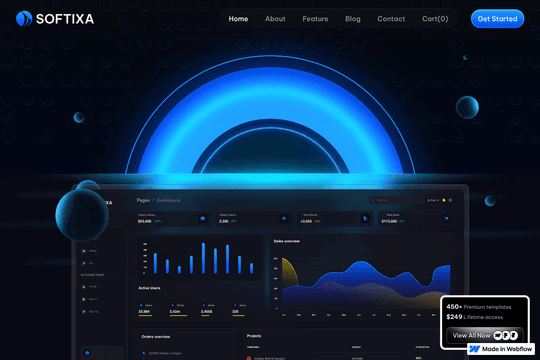Viewport: 540px width, 360px height.
Task: Click the Sales overview heading
Action: (287, 241)
